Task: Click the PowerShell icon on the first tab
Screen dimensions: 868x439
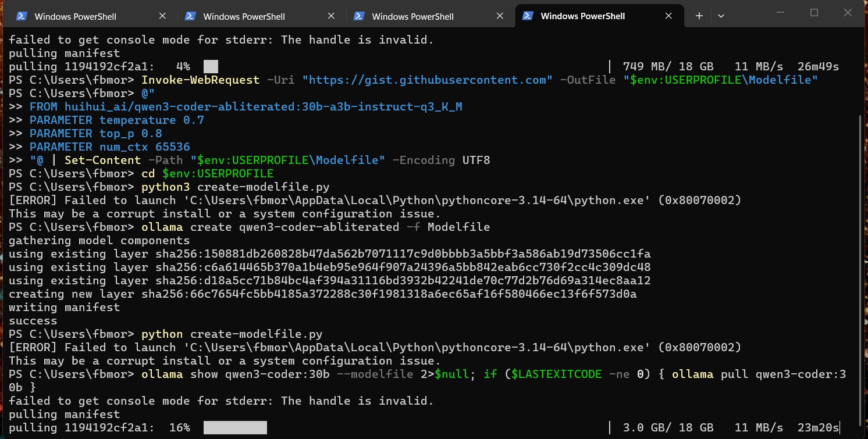Action: click(22, 16)
